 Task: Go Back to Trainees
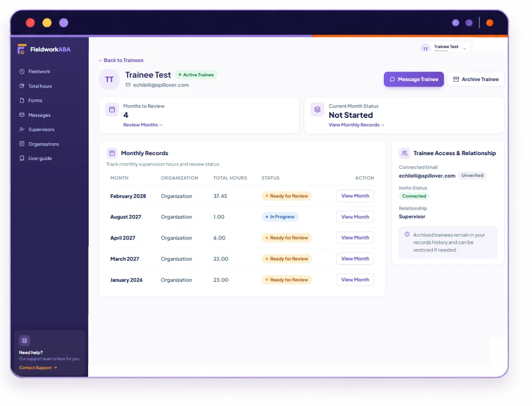(x=121, y=61)
